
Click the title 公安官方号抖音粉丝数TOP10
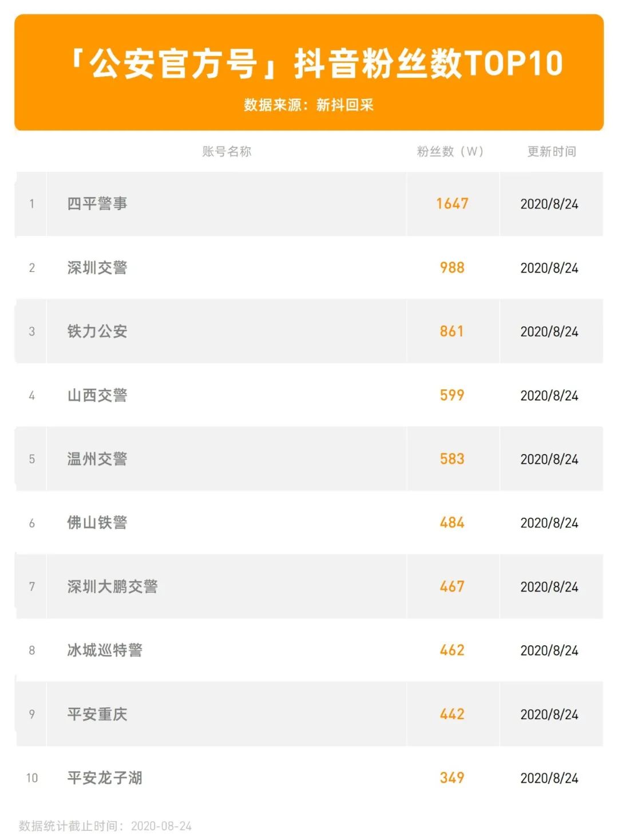(315, 63)
